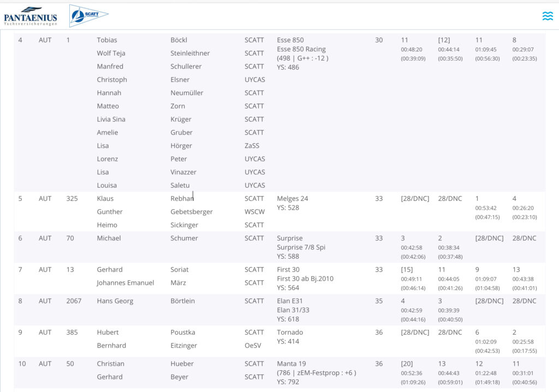The width and height of the screenshot is (559, 392).
Task: Click surname Vinazzer
Action: [x=183, y=172]
